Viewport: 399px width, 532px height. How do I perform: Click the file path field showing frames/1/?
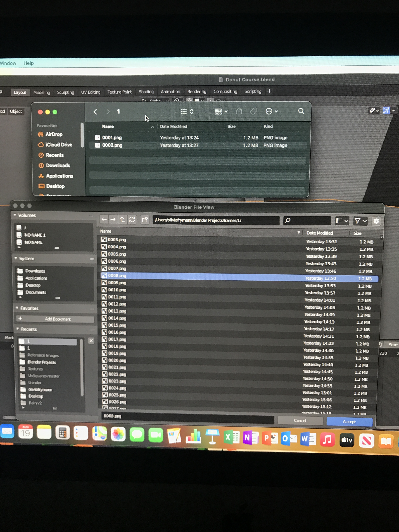pyautogui.click(x=216, y=220)
